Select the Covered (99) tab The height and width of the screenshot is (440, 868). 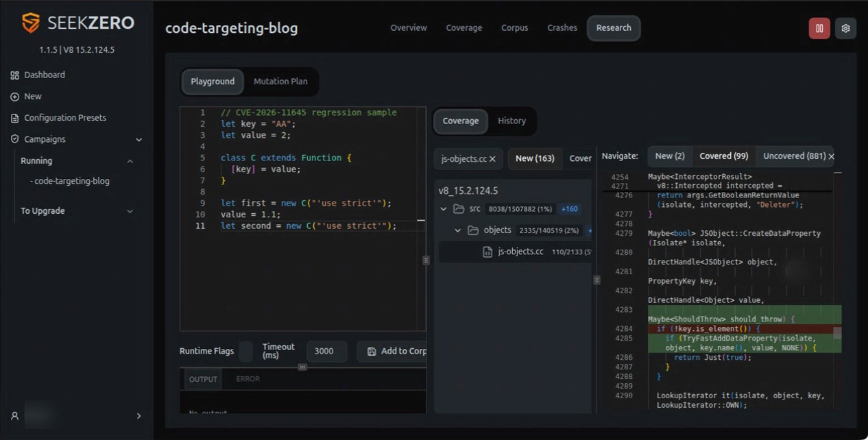point(724,156)
